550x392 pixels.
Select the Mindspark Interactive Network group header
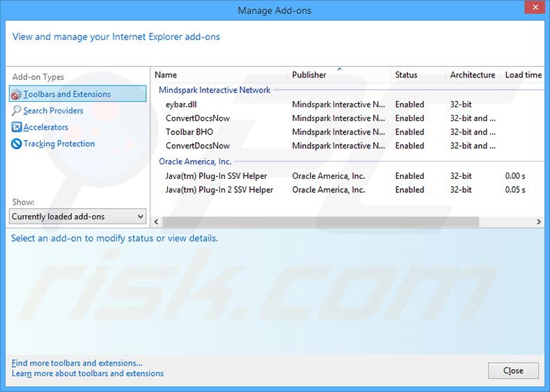pyautogui.click(x=214, y=90)
